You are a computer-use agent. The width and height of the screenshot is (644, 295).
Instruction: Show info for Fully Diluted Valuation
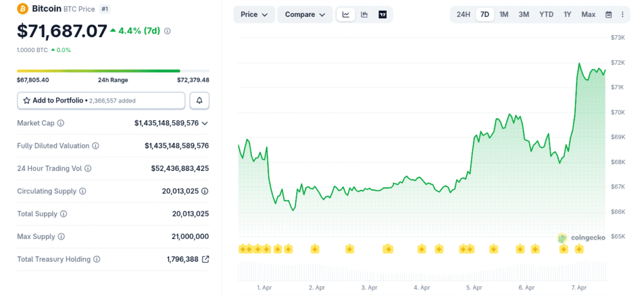pyautogui.click(x=96, y=146)
